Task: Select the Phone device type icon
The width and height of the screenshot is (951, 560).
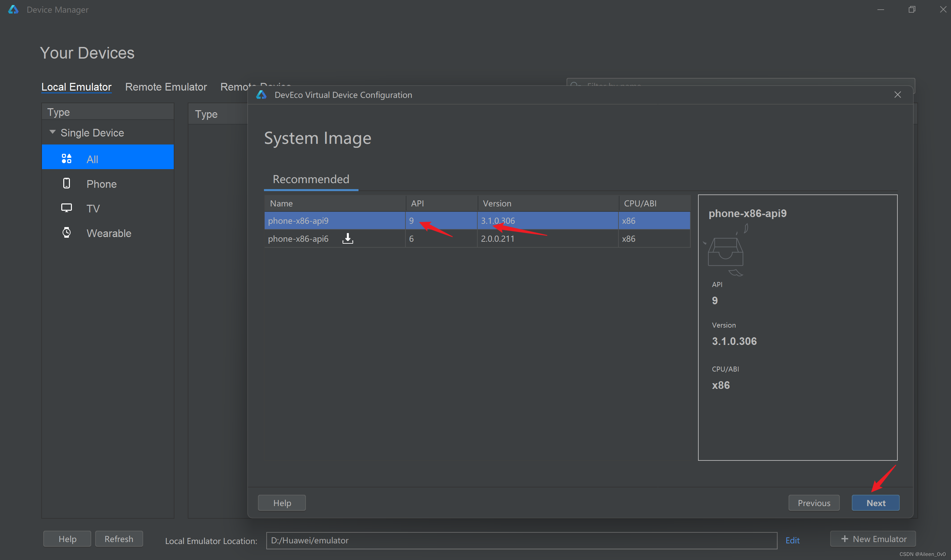Action: click(x=67, y=184)
